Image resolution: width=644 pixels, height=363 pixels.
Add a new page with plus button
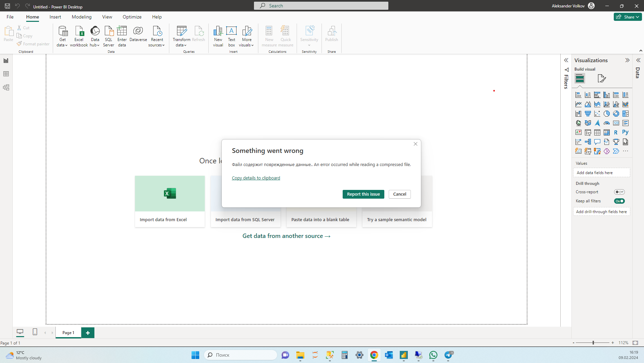pos(88,333)
